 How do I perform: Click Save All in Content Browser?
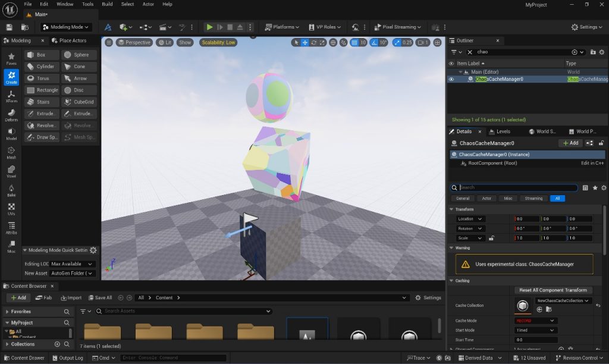100,298
